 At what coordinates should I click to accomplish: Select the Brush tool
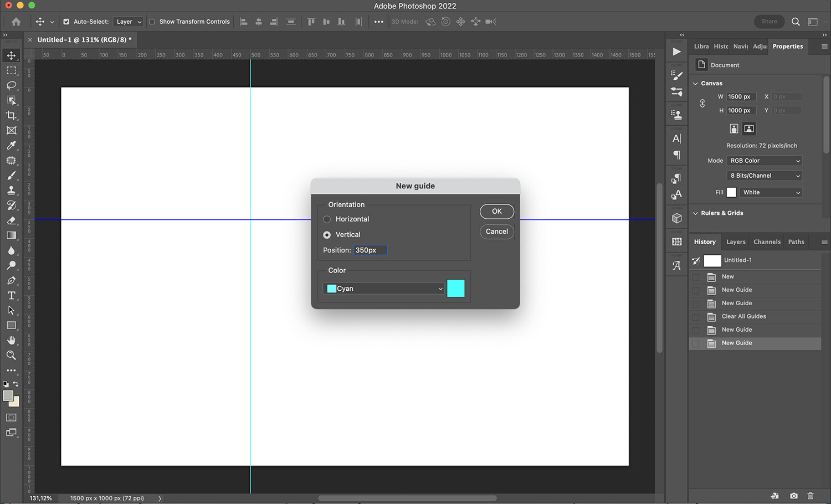click(x=11, y=176)
